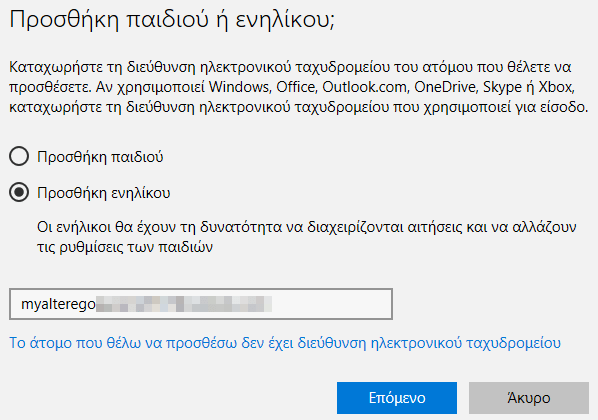Click the Άκυρο button
Viewport: 598px width, 420px height.
click(529, 398)
